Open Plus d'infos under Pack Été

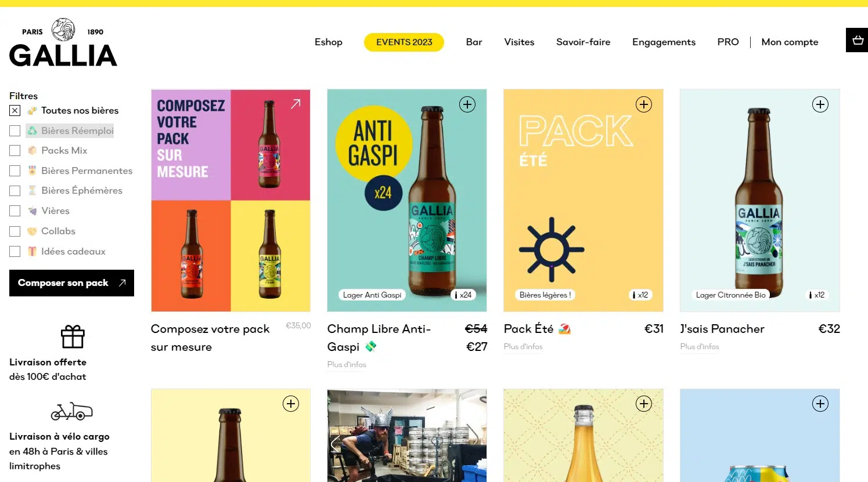click(x=523, y=346)
